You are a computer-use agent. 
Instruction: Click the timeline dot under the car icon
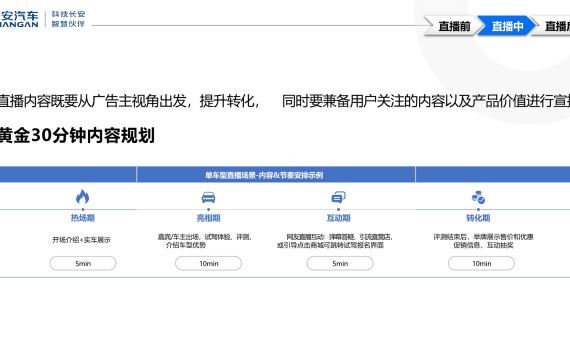pyautogui.click(x=208, y=209)
